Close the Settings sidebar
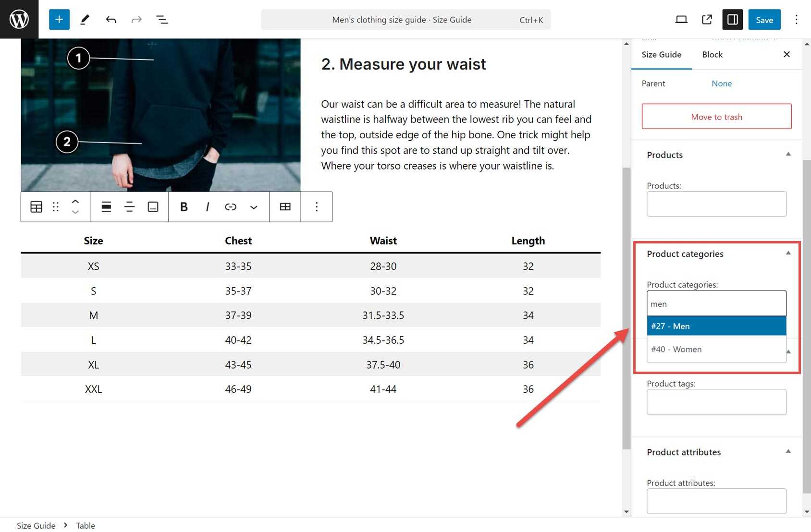The height and width of the screenshot is (532, 811). coord(786,54)
